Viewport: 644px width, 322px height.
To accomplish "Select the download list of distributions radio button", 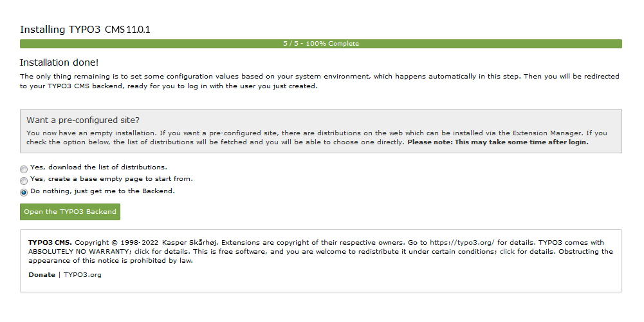I will [x=24, y=169].
